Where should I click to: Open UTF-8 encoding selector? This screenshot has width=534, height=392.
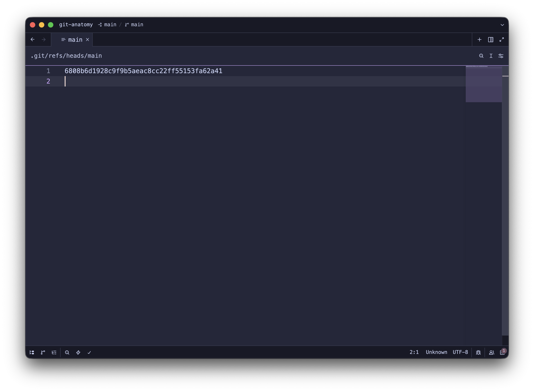click(460, 352)
